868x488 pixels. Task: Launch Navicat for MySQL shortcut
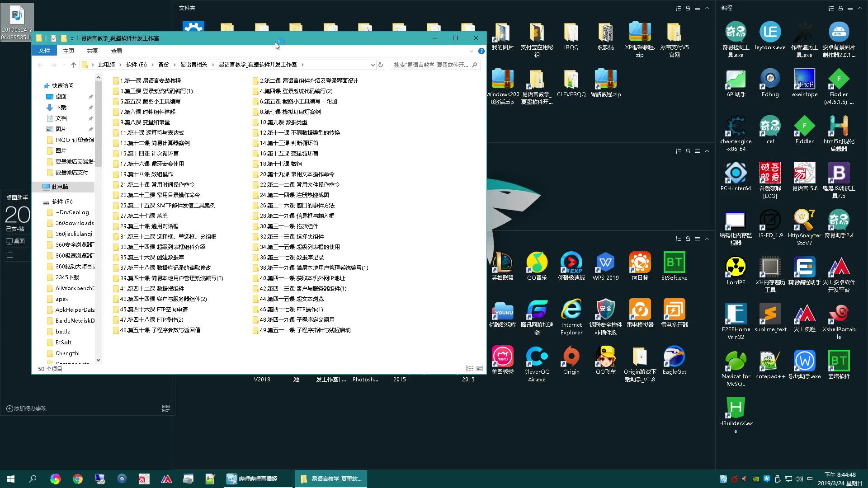(736, 361)
